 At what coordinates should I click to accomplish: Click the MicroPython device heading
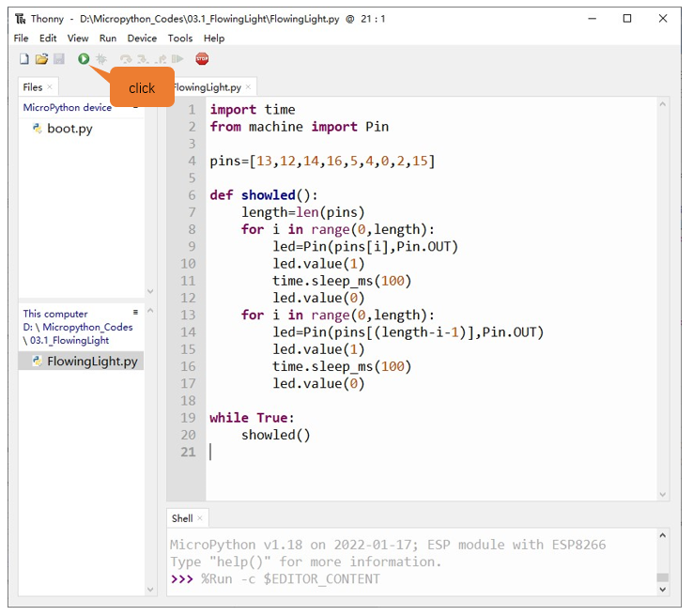click(x=68, y=108)
